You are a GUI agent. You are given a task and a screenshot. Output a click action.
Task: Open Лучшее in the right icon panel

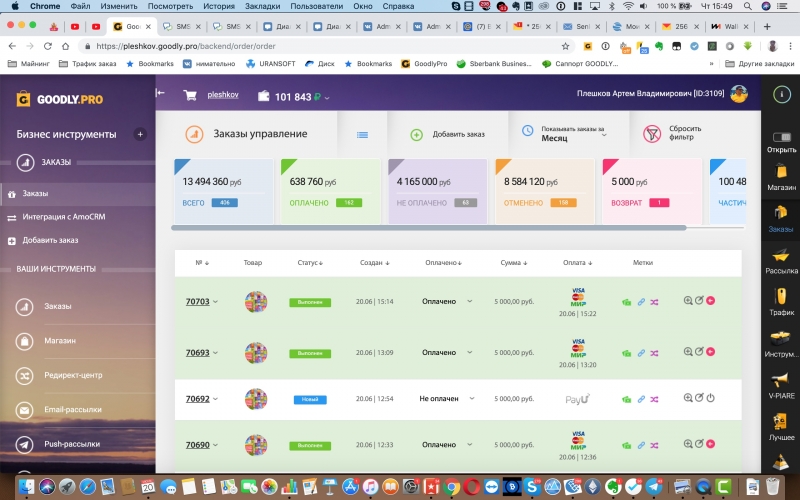tap(781, 427)
